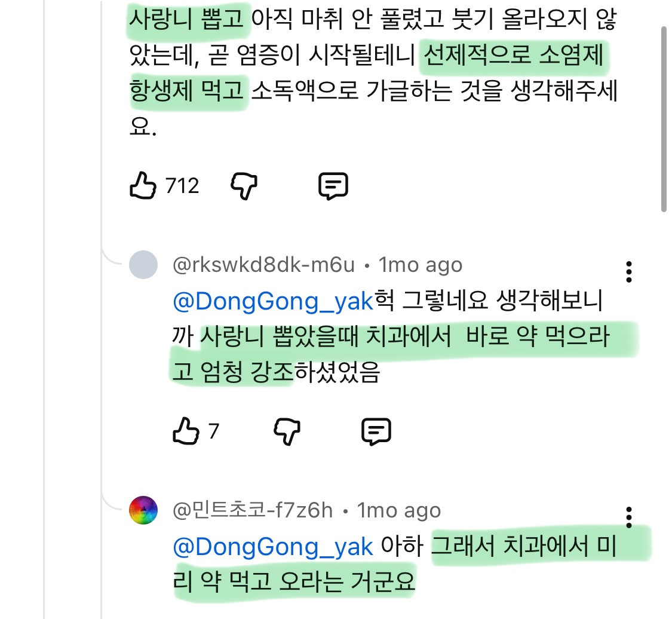Open three-dot menu for @민트초코-f7z6h's reply

tap(628, 517)
